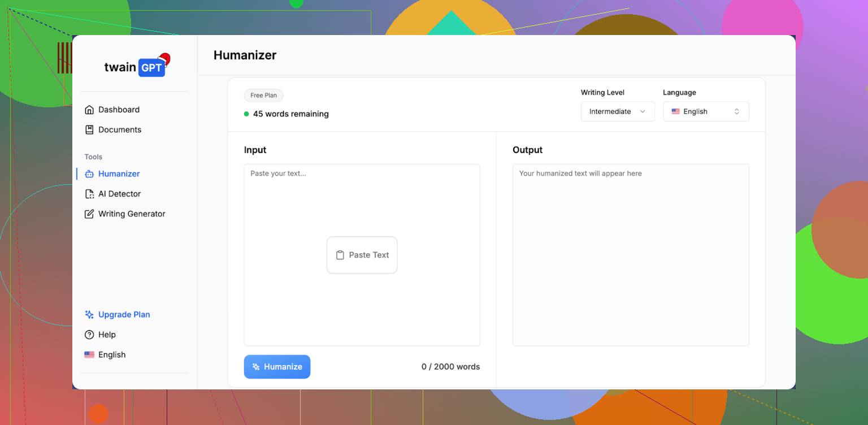Open the Dashboard page
The height and width of the screenshot is (425, 868).
[x=119, y=110]
